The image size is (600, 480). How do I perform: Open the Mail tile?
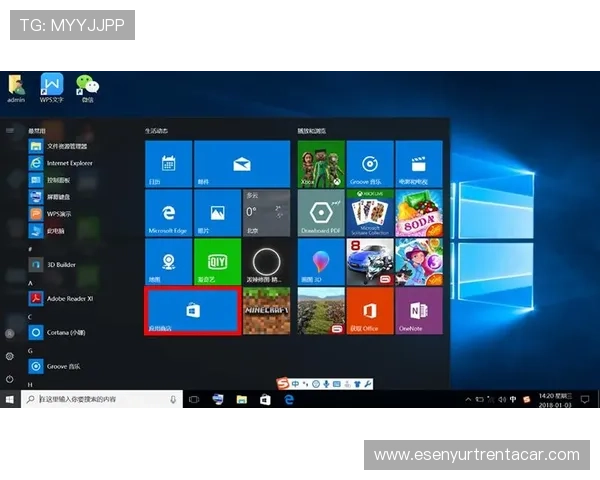[242, 164]
